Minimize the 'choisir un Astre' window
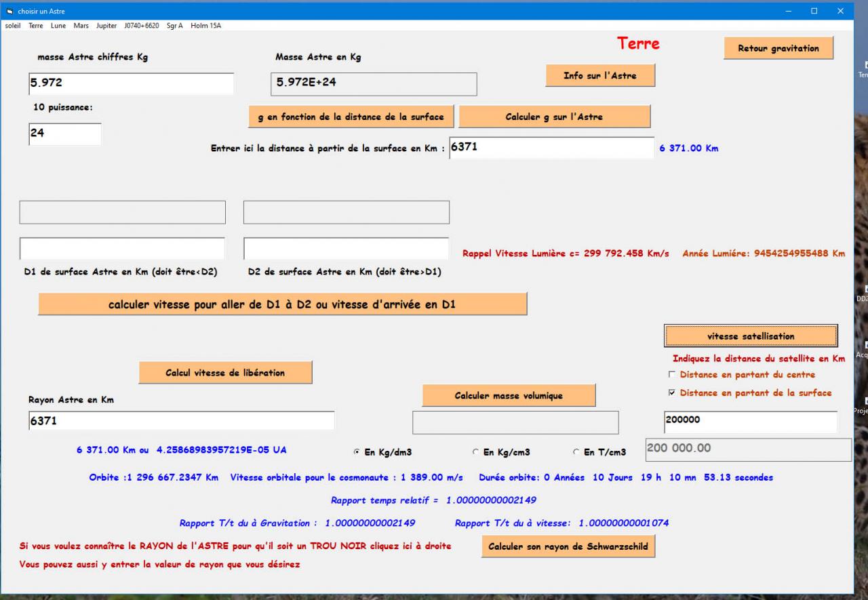 tap(788, 11)
